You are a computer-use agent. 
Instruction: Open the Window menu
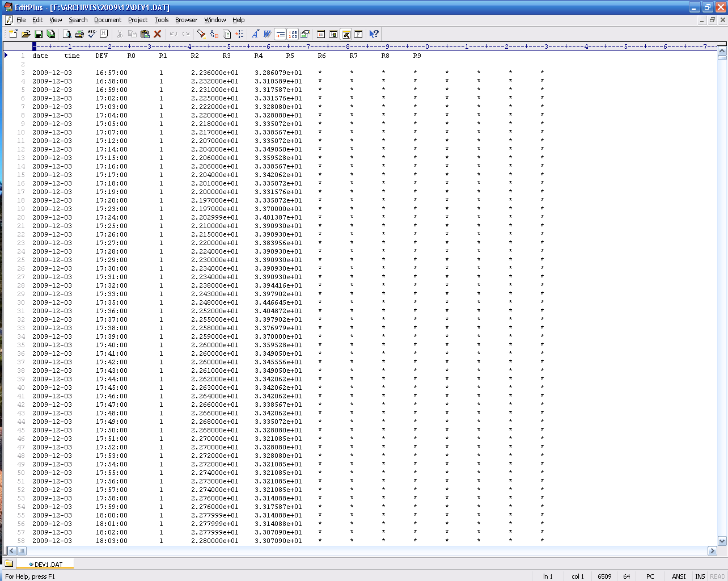[215, 20]
